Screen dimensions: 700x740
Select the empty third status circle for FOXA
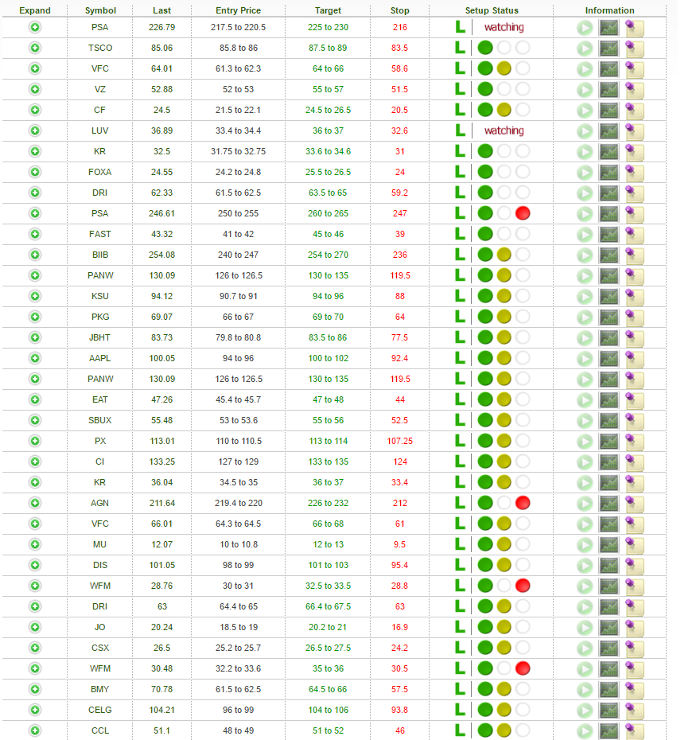pos(523,172)
